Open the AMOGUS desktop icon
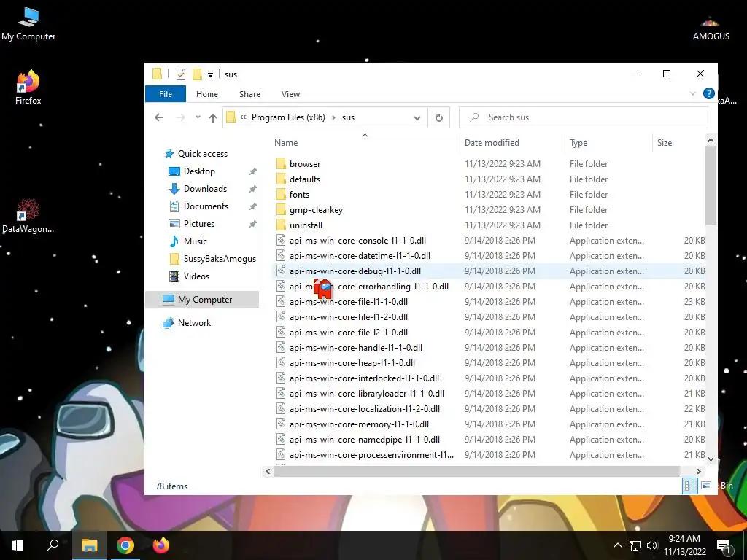Screen dimensions: 747x560 (x=711, y=28)
